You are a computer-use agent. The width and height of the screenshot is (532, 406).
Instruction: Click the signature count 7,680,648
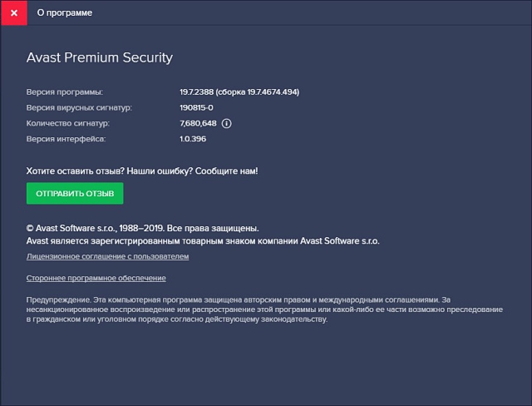click(x=198, y=123)
